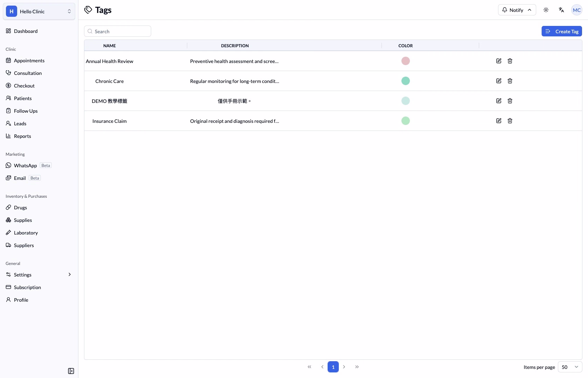Collapse the sidebar panel icon
This screenshot has height=378, width=588.
click(71, 371)
